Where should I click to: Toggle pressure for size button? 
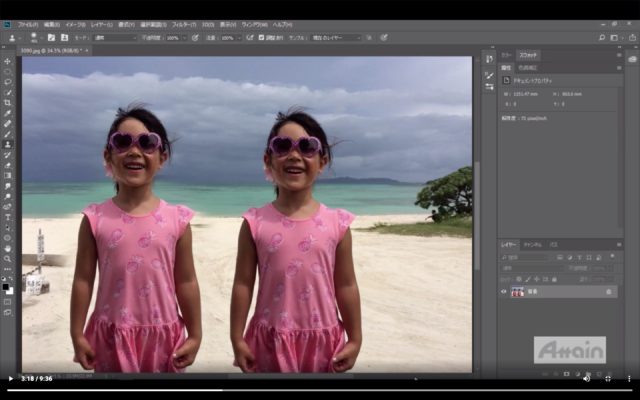click(x=384, y=38)
